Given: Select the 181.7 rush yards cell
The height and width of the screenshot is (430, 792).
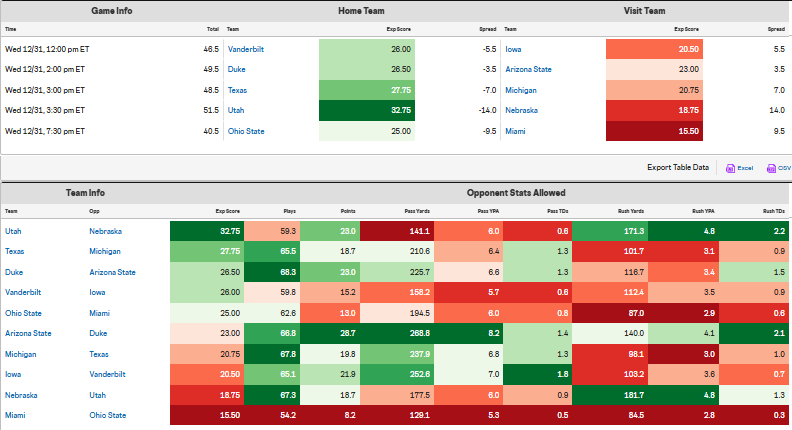Looking at the screenshot, I should point(610,395).
